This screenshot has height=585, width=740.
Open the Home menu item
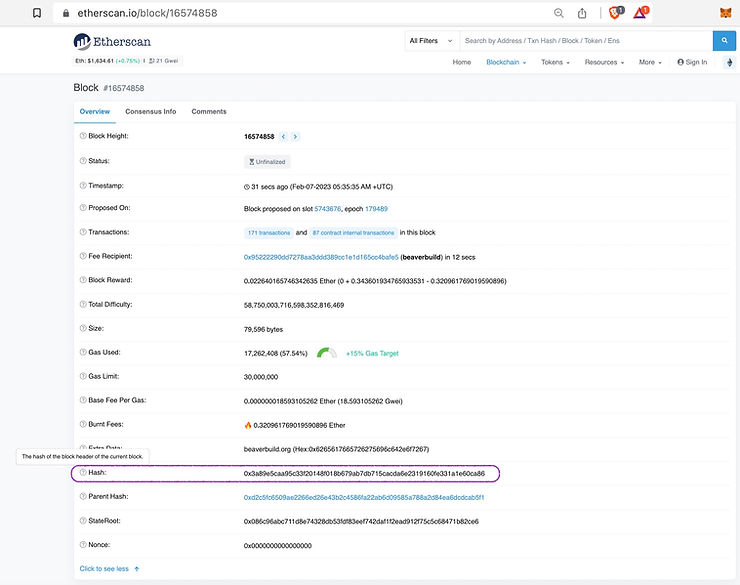[x=462, y=62]
